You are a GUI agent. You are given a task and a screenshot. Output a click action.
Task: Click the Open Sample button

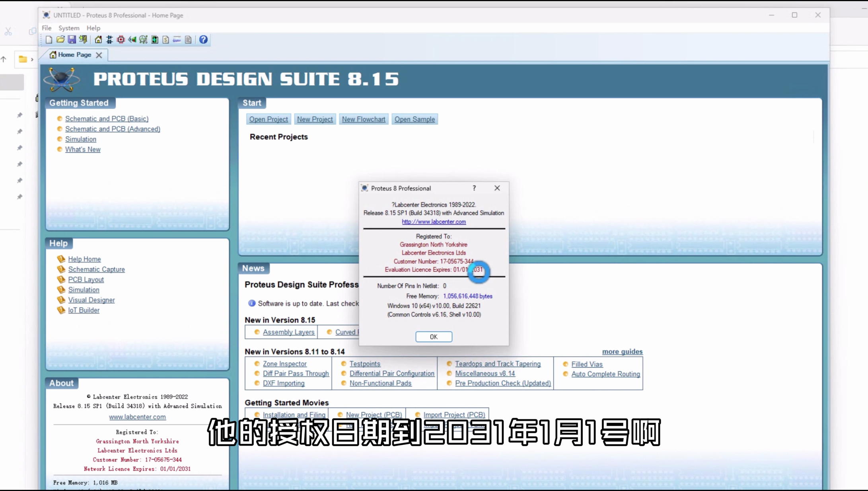pyautogui.click(x=415, y=119)
